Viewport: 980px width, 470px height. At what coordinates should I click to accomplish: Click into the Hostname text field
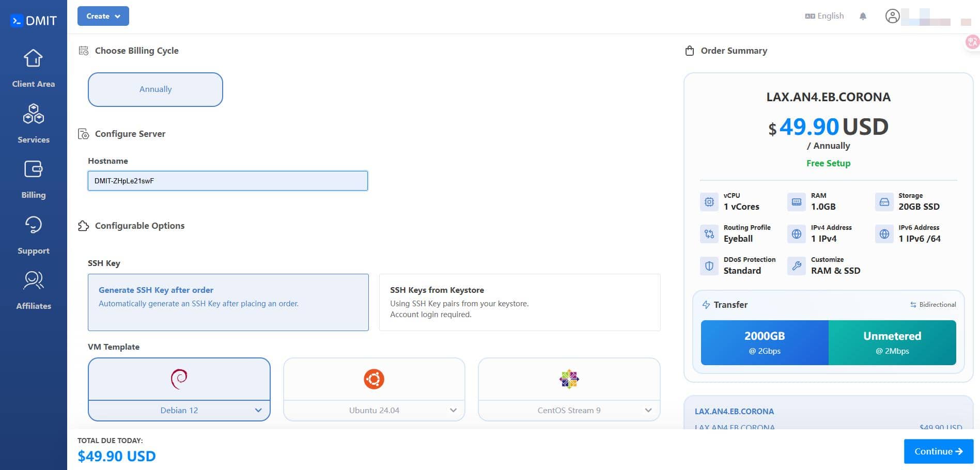[228, 181]
